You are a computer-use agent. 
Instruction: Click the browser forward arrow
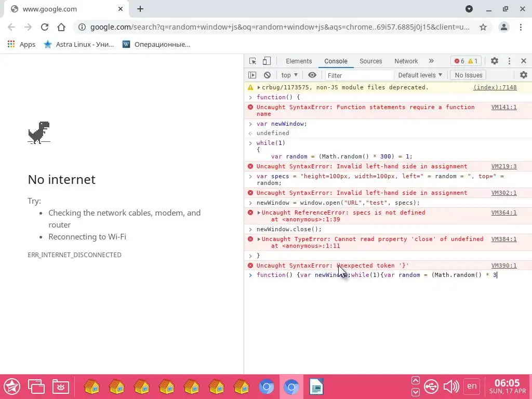pos(28,27)
